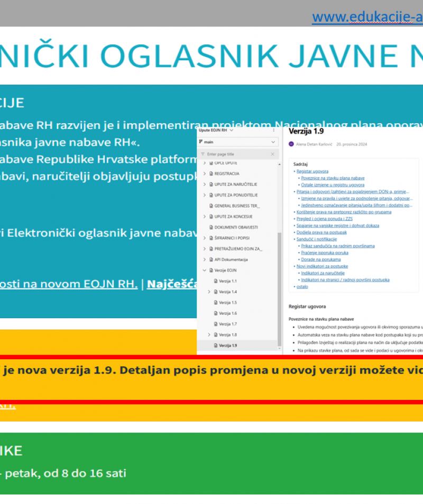Click the tree panel scrollbar thumb
Screen dimensions: 423x504
(x=279, y=288)
